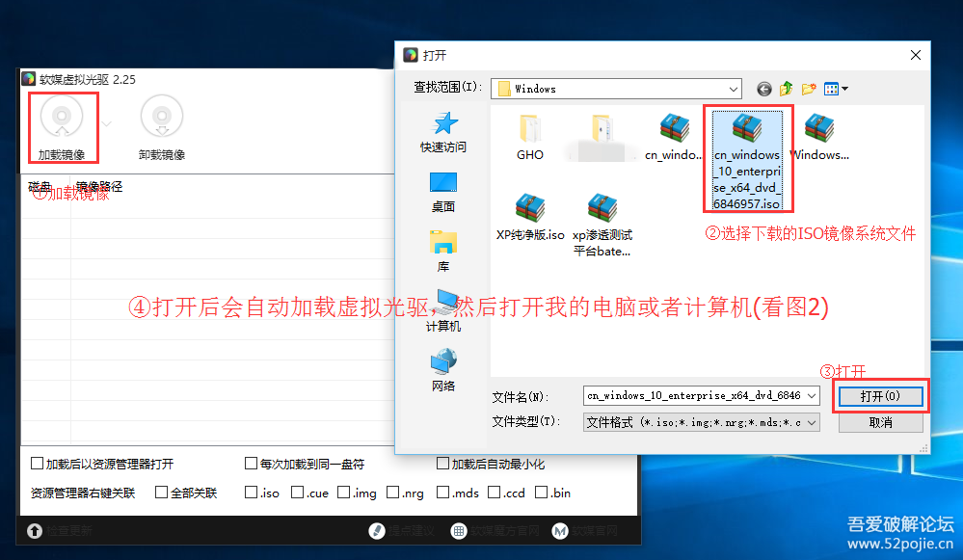The width and height of the screenshot is (963, 560).
Task: Click the 打开(O) button
Action: pyautogui.click(x=881, y=396)
